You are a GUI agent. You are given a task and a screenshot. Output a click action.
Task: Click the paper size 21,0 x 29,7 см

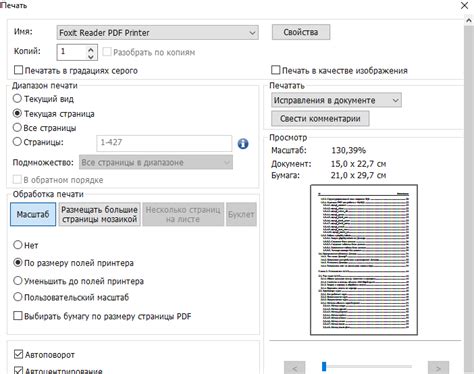(359, 175)
